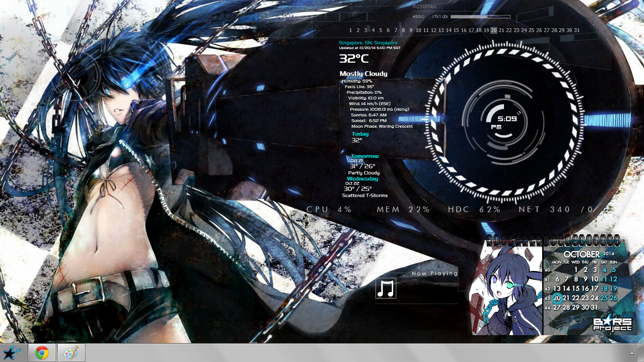
Task: Select circled date 20 in October calendar
Action: click(557, 298)
